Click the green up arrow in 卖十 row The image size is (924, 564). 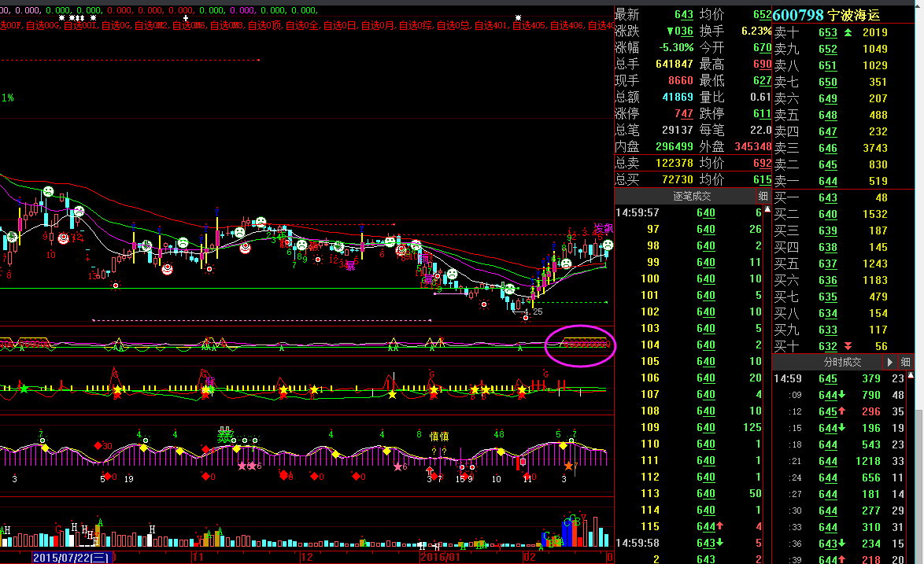tap(848, 32)
